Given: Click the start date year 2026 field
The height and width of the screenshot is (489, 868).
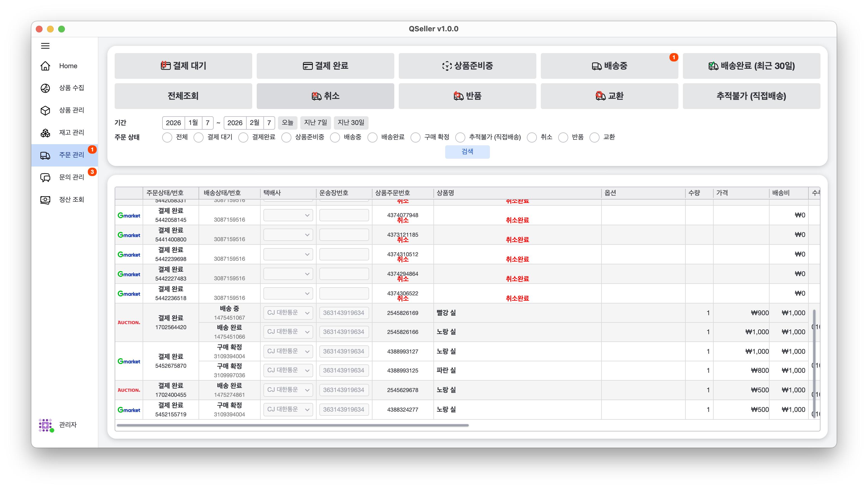Looking at the screenshot, I should point(174,123).
